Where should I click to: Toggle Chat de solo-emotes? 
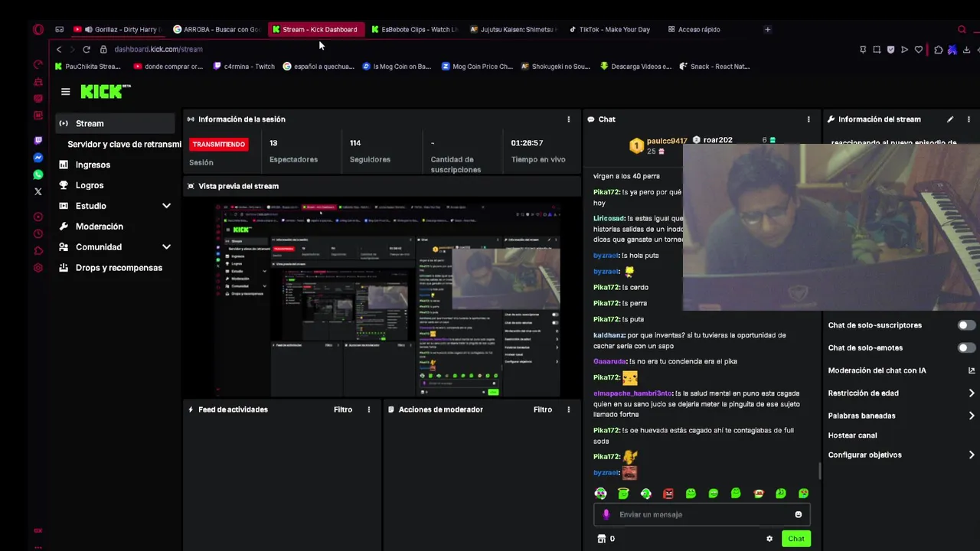coord(966,347)
